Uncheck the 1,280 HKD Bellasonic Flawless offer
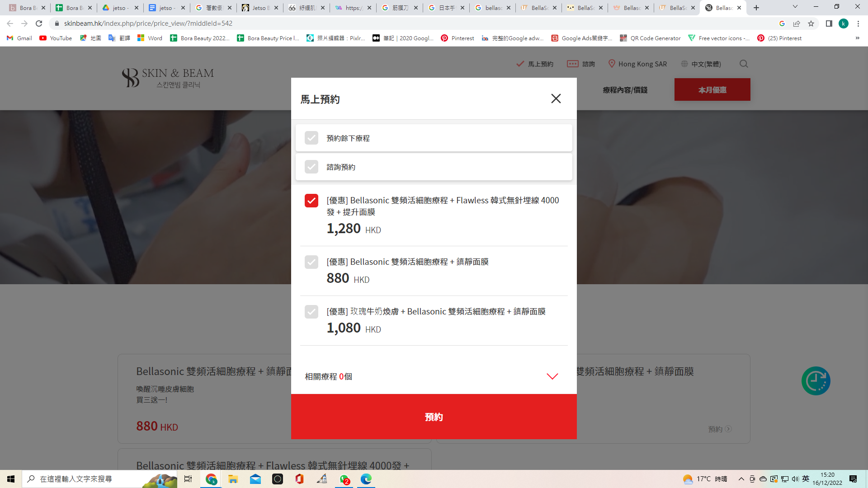Viewport: 868px width, 488px height. 311,201
